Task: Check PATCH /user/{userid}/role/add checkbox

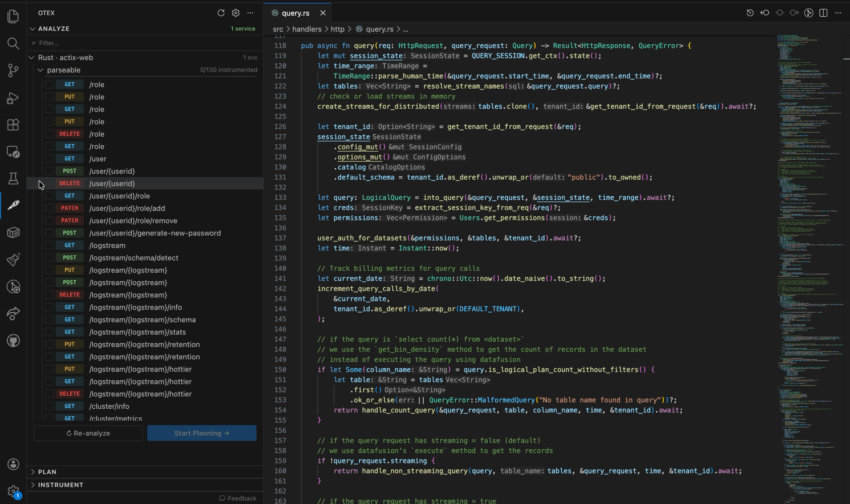Action: [49, 208]
